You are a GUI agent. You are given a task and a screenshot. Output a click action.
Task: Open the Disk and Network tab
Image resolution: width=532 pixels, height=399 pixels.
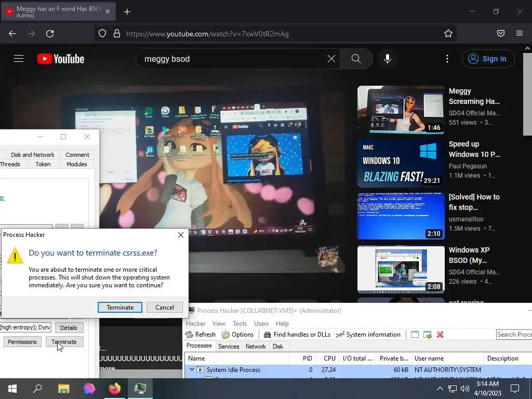33,155
